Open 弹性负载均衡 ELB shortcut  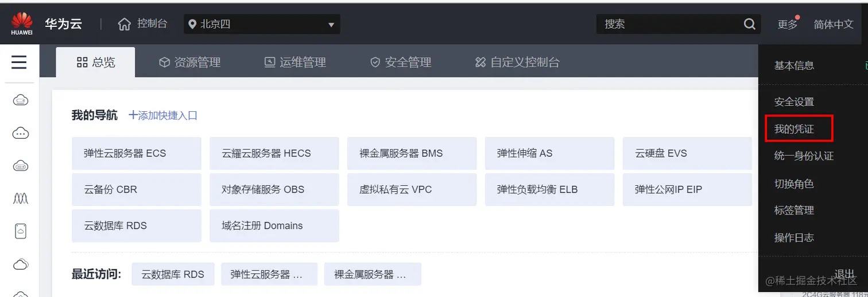[x=550, y=189]
